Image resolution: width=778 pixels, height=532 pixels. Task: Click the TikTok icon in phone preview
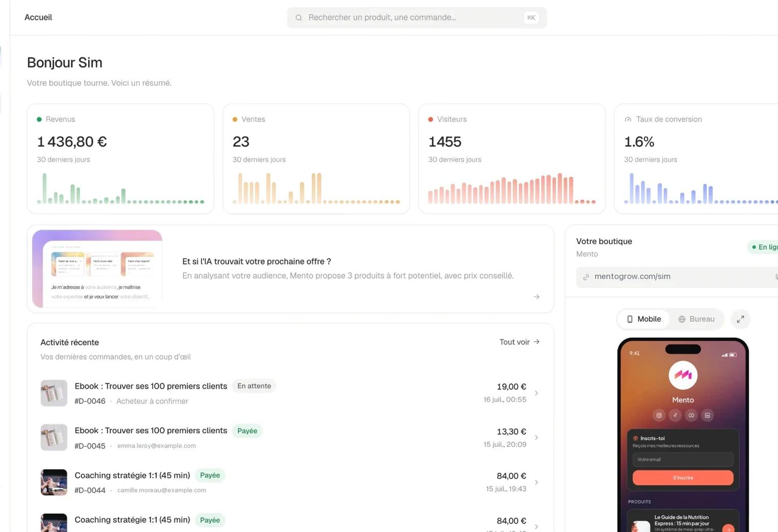675,415
